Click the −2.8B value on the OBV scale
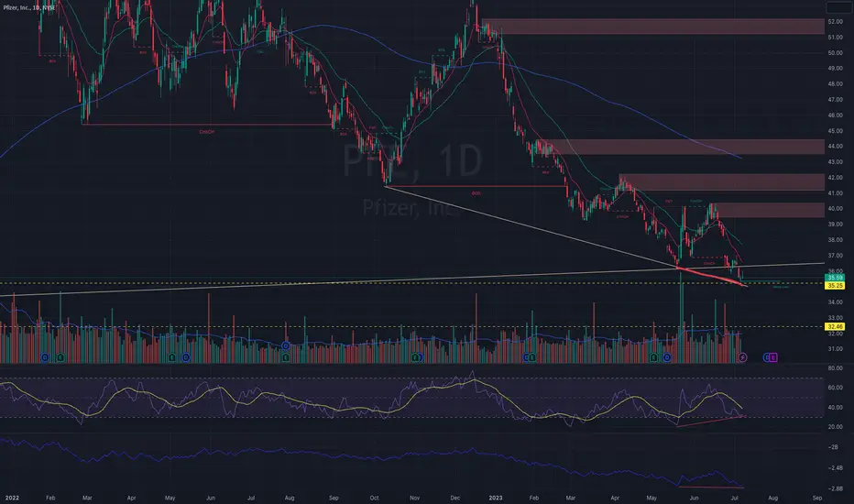The image size is (854, 504). [x=836, y=488]
